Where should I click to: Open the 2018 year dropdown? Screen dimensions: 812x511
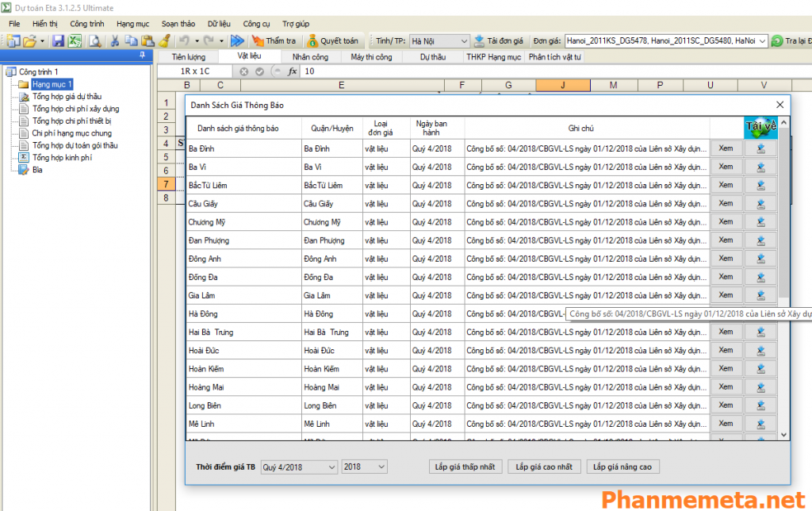[x=381, y=467]
